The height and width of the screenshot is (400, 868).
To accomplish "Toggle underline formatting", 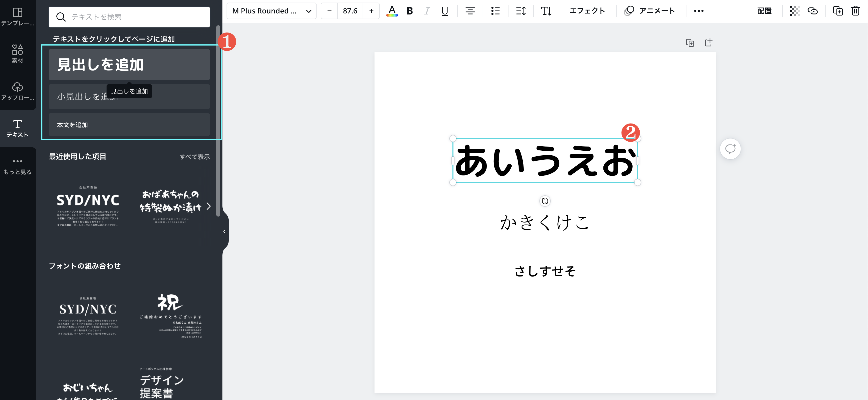I will (x=444, y=11).
